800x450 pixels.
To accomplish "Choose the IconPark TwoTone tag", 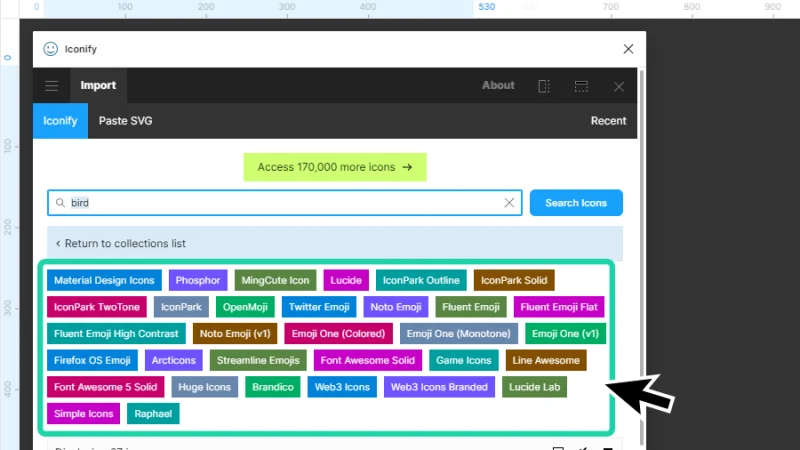I will point(97,307).
